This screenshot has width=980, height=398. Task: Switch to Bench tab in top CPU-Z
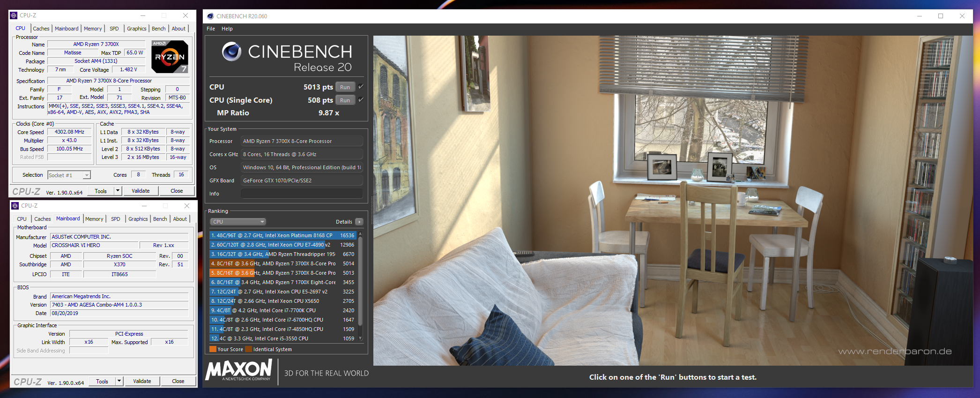point(159,29)
